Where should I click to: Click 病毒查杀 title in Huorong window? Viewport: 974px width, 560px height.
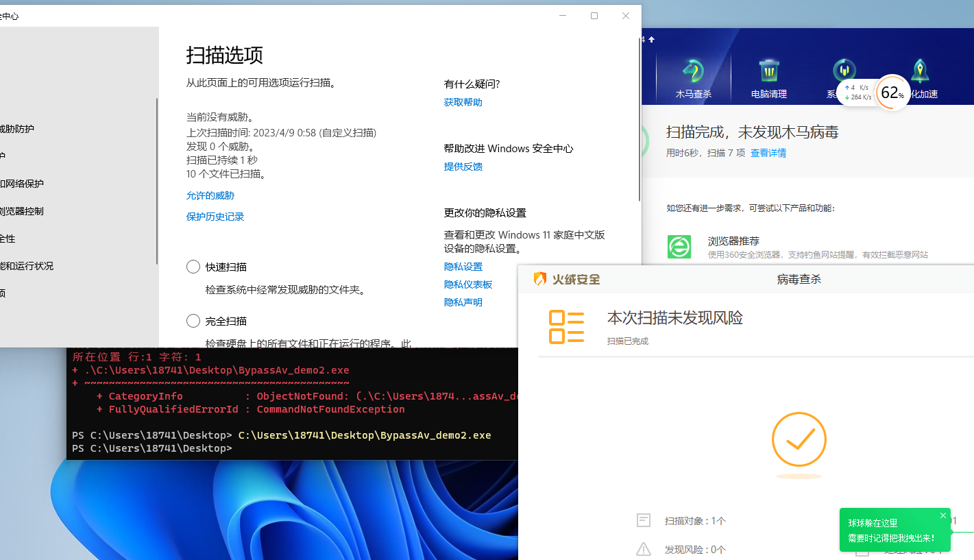click(799, 280)
